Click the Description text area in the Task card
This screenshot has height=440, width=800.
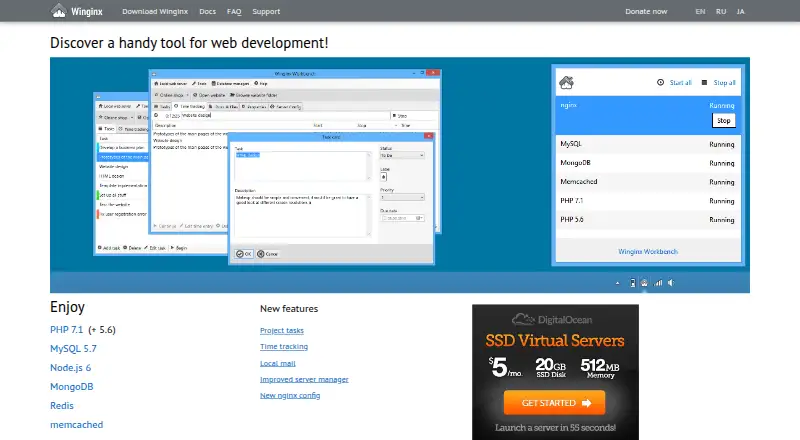coord(302,214)
